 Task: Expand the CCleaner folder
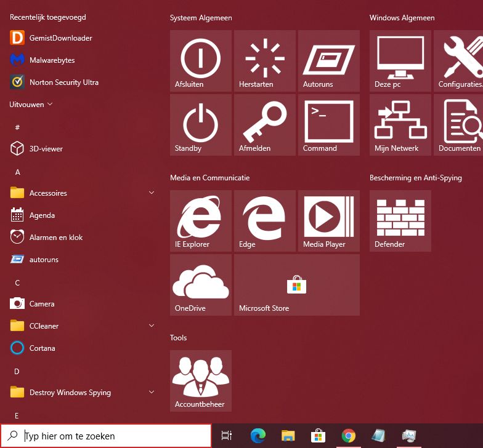point(81,326)
